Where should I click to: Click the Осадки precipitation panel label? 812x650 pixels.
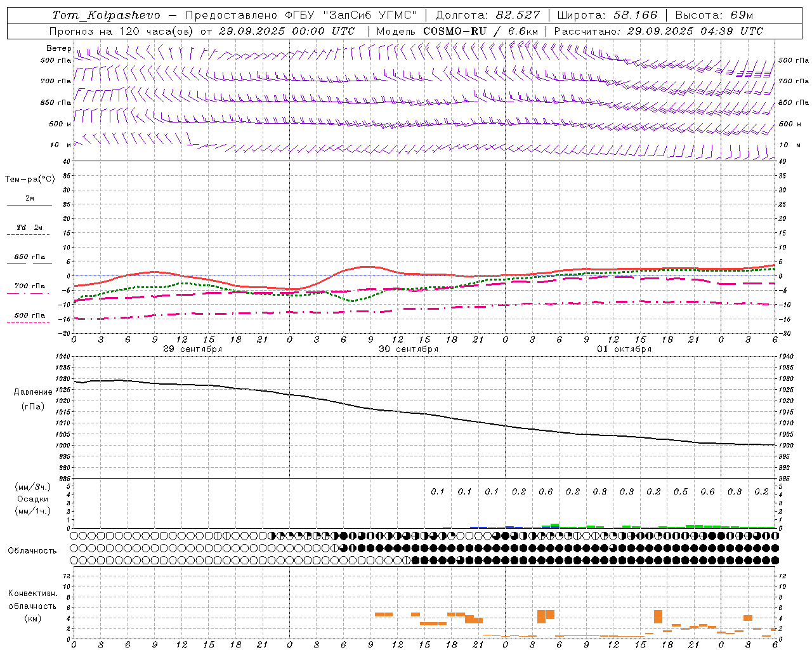pos(32,499)
